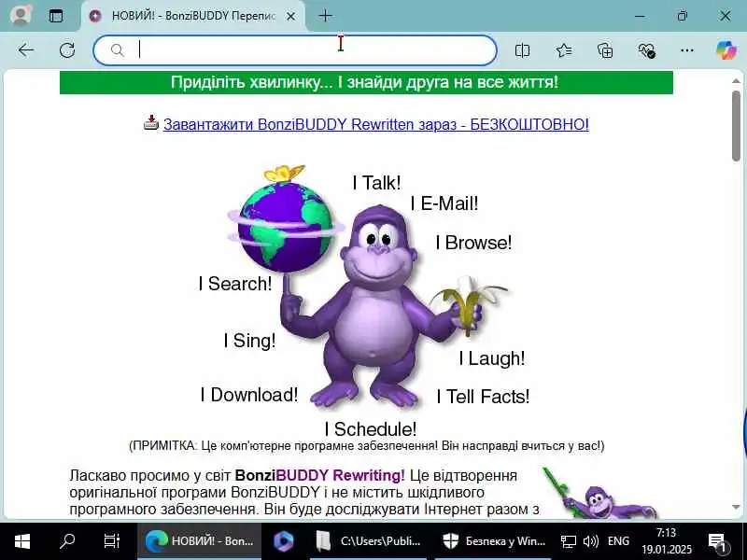Screen dimensions: 747x560
Task: Click the page scrollbar thumb
Action: coord(736,126)
